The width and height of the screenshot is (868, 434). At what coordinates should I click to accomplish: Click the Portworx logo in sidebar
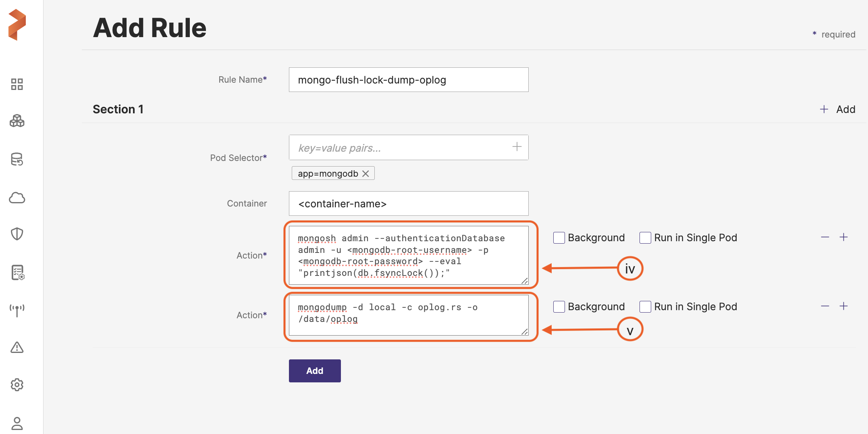pyautogui.click(x=17, y=25)
